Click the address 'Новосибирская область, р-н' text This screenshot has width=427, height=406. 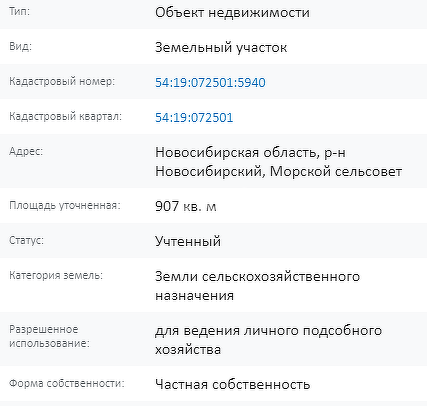coord(250,153)
